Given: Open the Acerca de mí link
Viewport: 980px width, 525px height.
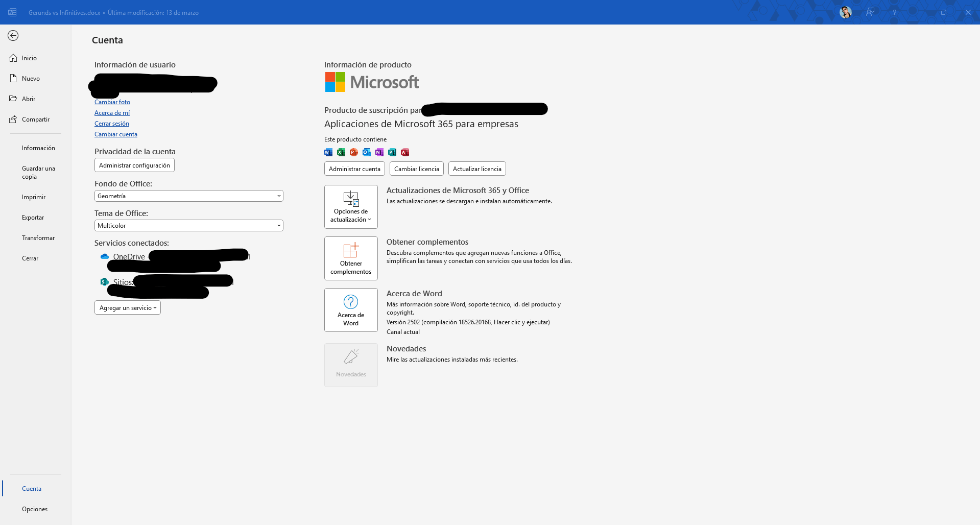Looking at the screenshot, I should [112, 113].
